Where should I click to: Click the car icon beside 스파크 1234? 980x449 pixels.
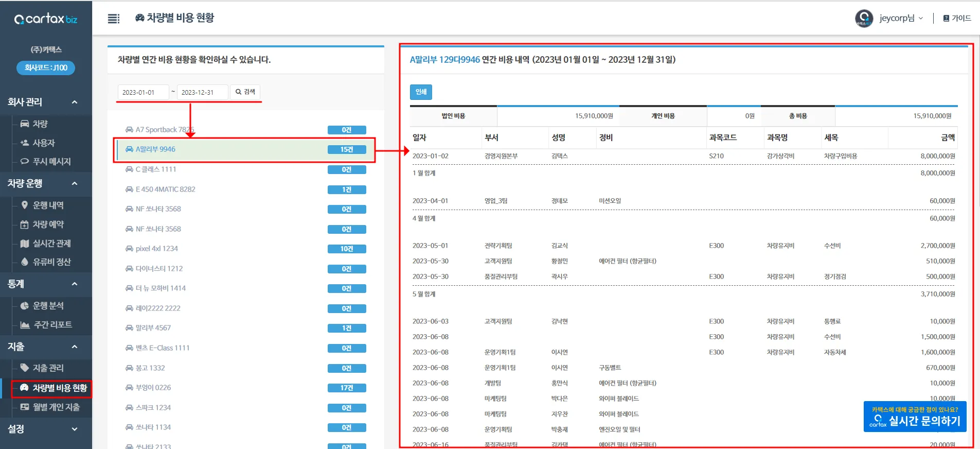click(129, 408)
